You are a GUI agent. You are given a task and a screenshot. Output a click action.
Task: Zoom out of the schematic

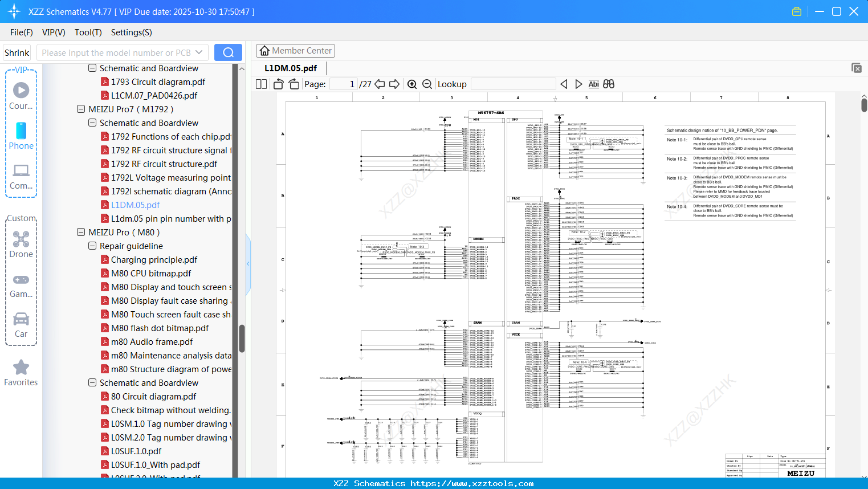coord(427,84)
